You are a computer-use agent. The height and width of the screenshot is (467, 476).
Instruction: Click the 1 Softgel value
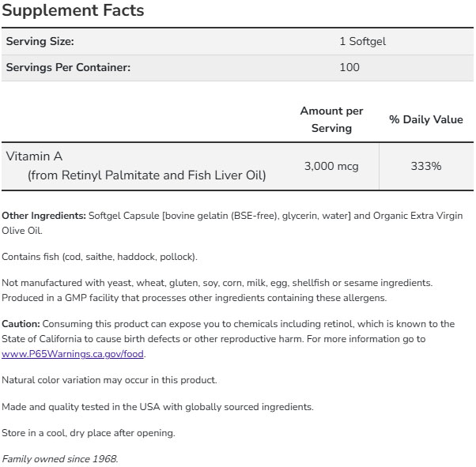click(362, 41)
